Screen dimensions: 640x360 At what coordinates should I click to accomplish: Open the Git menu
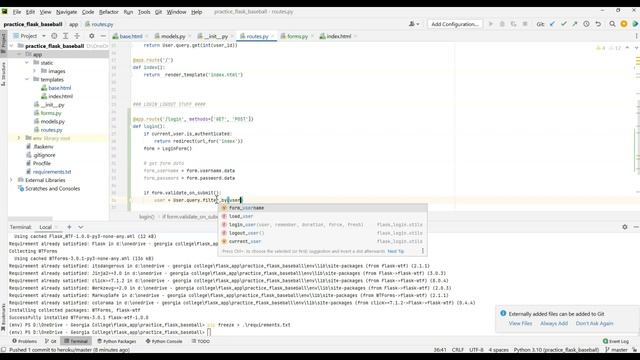158,12
